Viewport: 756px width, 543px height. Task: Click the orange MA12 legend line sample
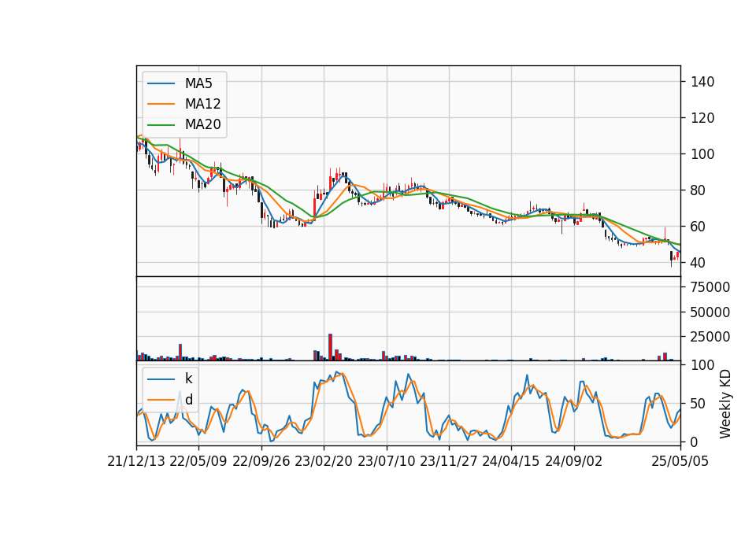pos(161,104)
